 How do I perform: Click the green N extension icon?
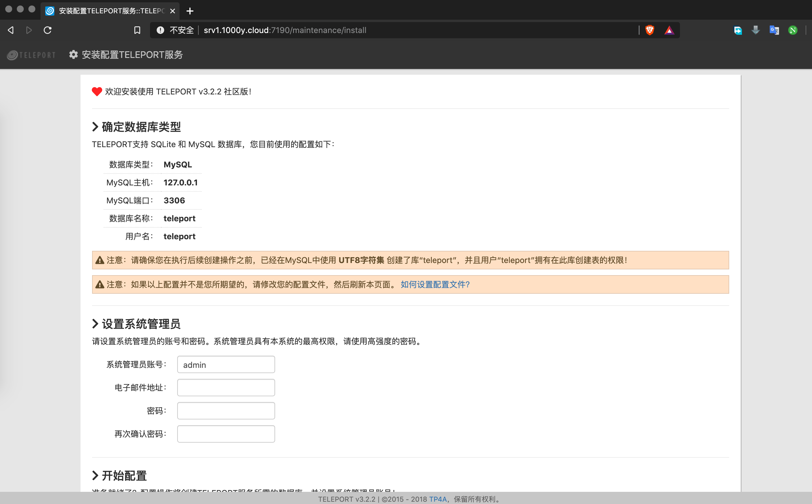point(793,30)
